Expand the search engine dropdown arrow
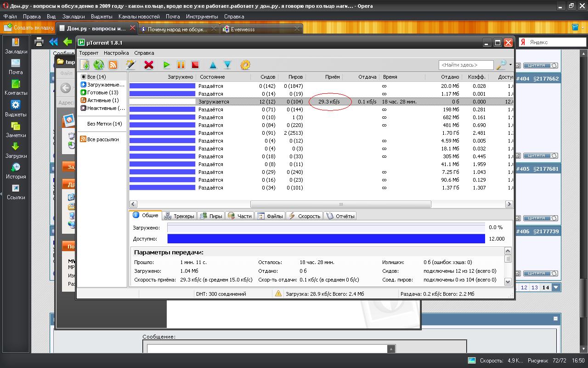Viewport: 588px width, 368px height. [x=510, y=65]
